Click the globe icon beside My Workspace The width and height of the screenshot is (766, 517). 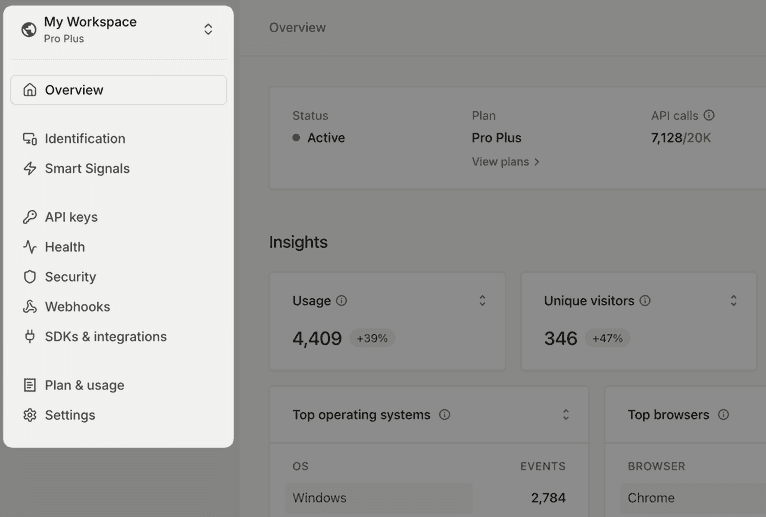pos(29,29)
